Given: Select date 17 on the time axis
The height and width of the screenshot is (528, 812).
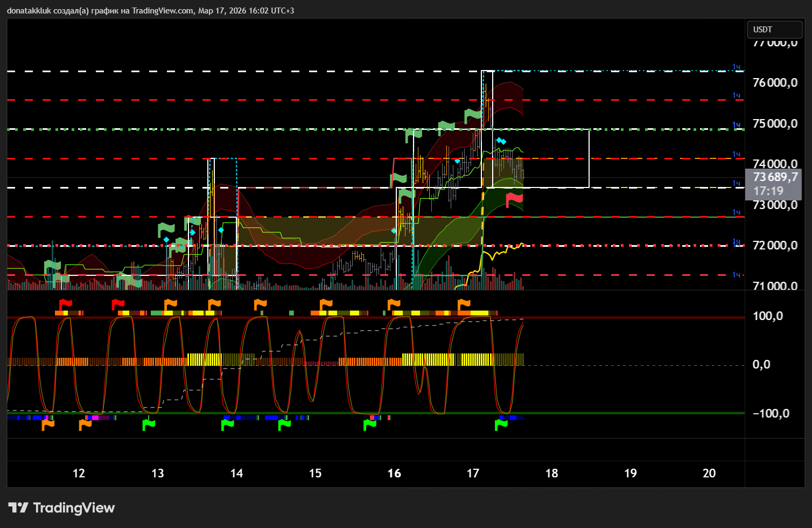Looking at the screenshot, I should pyautogui.click(x=473, y=473).
